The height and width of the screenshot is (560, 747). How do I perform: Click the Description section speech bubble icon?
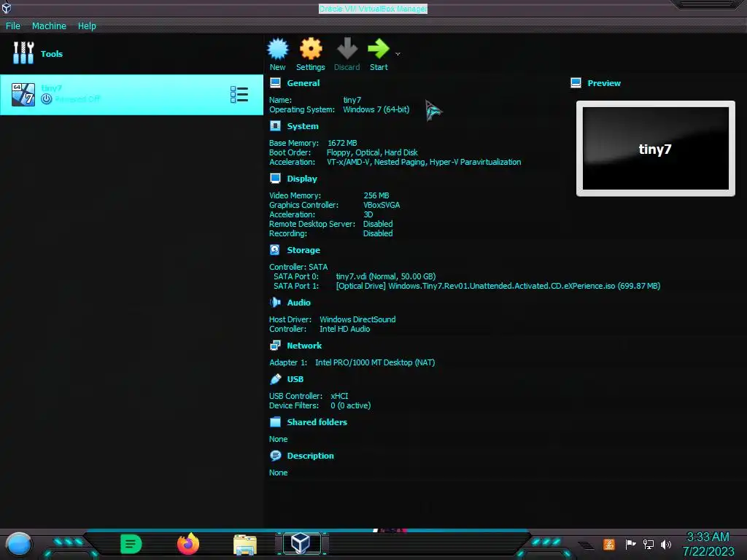point(275,456)
